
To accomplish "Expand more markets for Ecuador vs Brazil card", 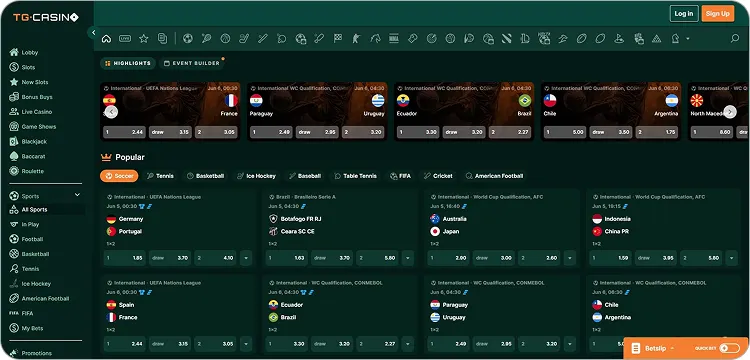I will (408, 344).
